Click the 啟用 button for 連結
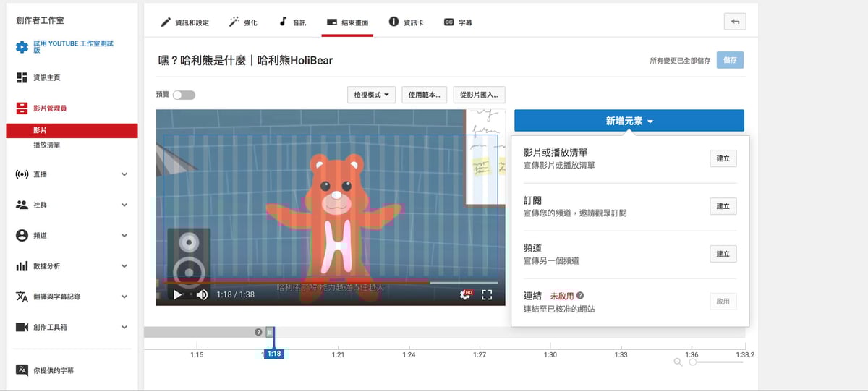The width and height of the screenshot is (868, 392). [723, 302]
